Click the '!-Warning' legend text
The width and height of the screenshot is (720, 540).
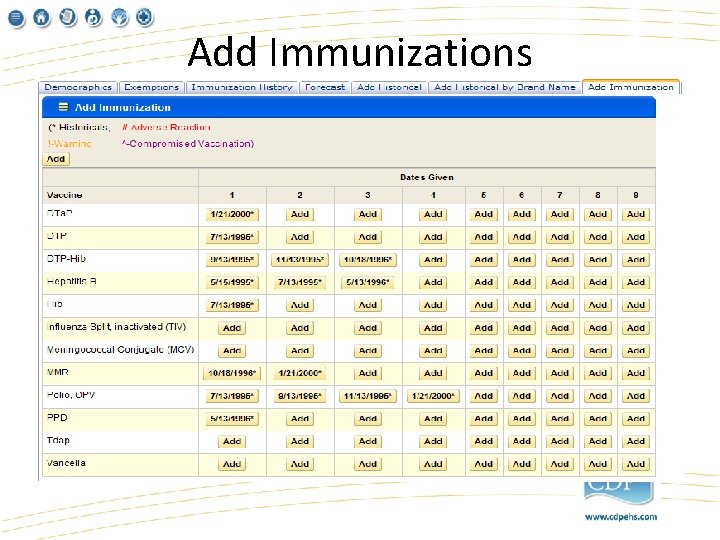[69, 144]
